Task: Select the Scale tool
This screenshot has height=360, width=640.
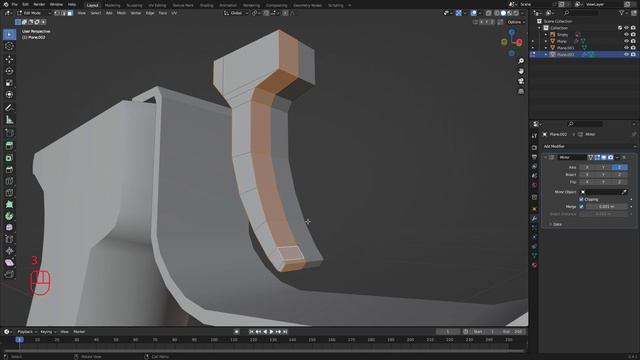Action: [x=9, y=83]
